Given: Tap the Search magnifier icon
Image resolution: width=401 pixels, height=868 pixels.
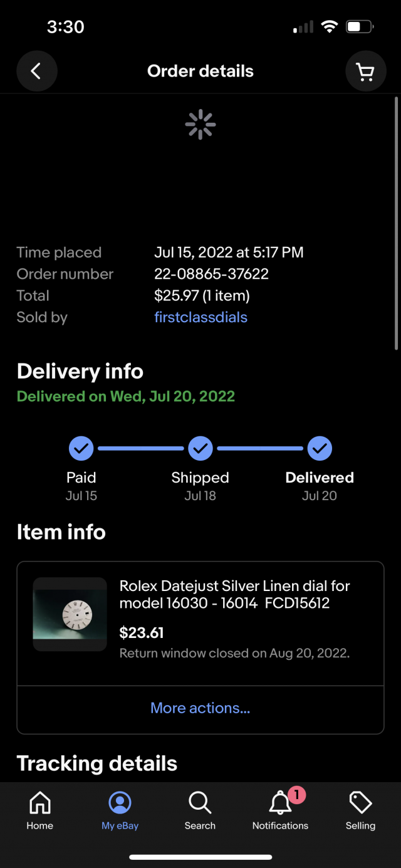Looking at the screenshot, I should [x=200, y=810].
